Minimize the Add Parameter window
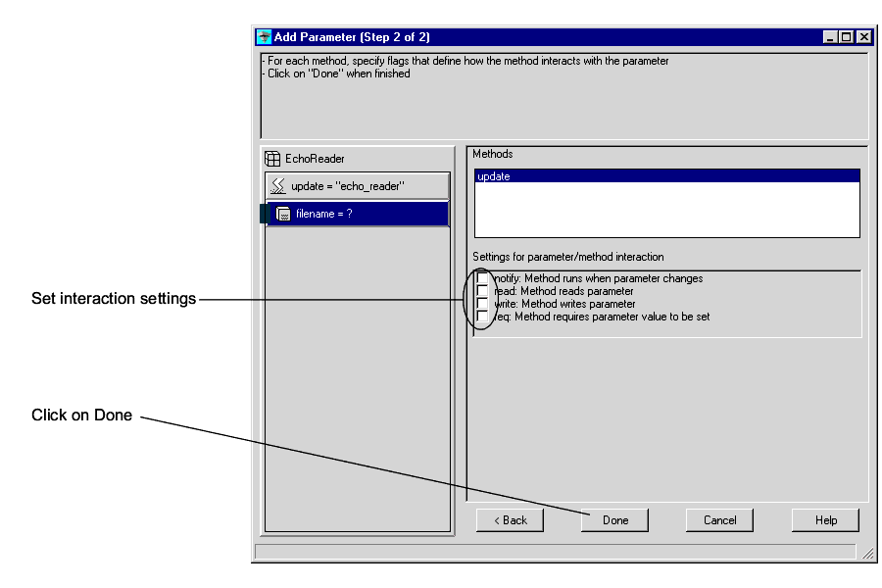The width and height of the screenshot is (882, 588). tap(830, 37)
